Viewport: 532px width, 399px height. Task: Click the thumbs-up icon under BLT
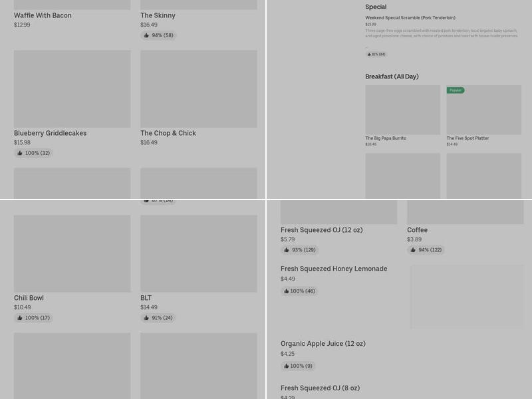tap(146, 318)
